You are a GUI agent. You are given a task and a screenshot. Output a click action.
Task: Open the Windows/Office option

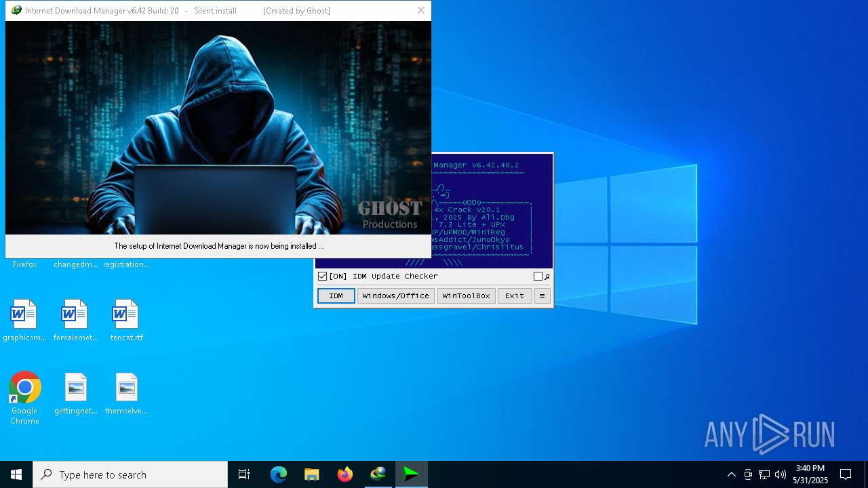click(396, 296)
